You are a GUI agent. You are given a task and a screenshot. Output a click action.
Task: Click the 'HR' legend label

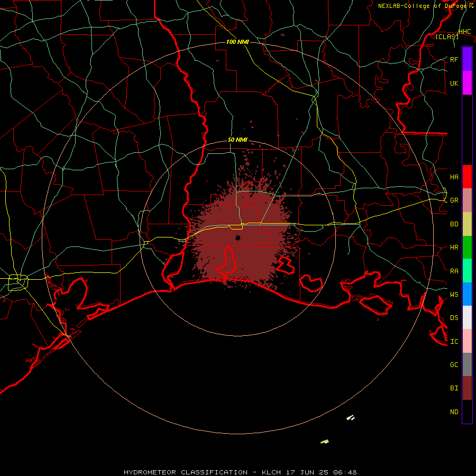point(454,248)
